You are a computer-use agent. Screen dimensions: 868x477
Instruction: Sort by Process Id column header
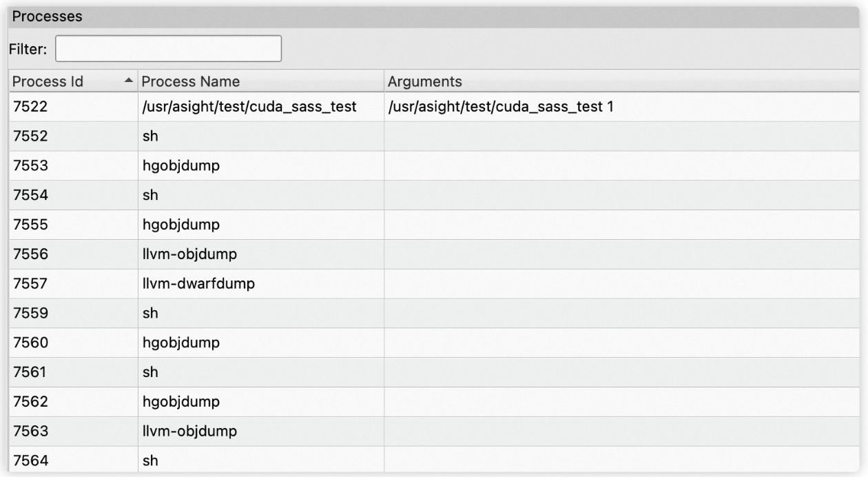point(72,81)
